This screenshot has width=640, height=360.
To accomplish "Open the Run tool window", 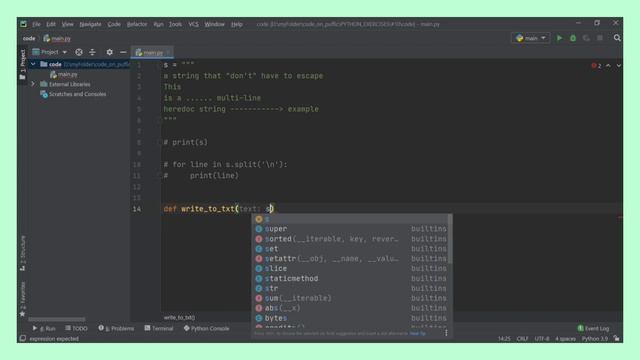I will pyautogui.click(x=44, y=328).
